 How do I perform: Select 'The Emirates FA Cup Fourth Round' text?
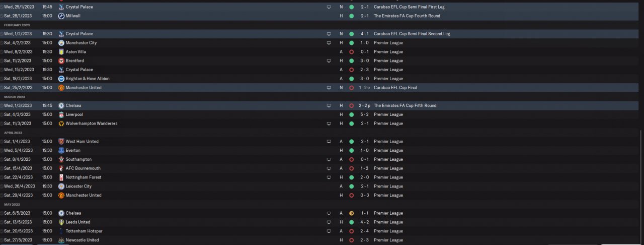(407, 16)
